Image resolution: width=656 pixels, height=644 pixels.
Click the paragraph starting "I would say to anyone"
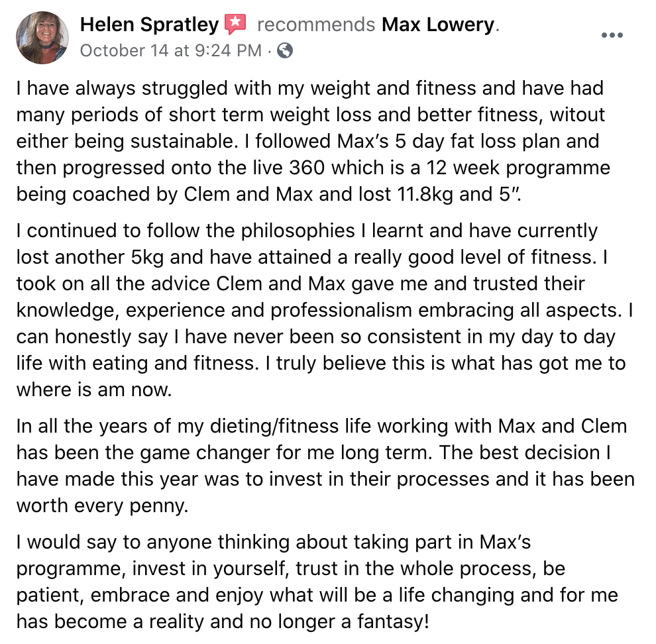(317, 582)
